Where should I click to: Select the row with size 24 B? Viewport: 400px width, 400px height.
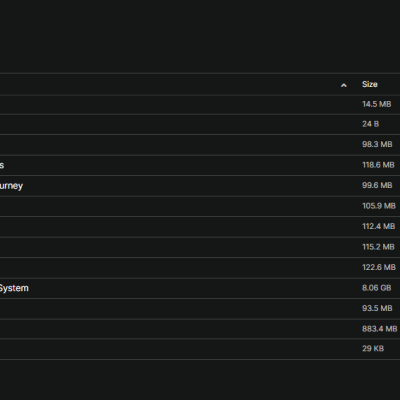200,124
